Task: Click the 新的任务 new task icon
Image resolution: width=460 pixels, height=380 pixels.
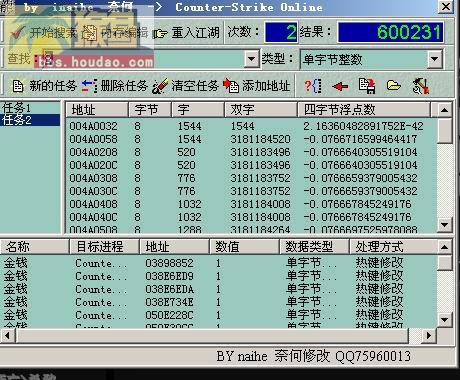Action: coord(18,86)
